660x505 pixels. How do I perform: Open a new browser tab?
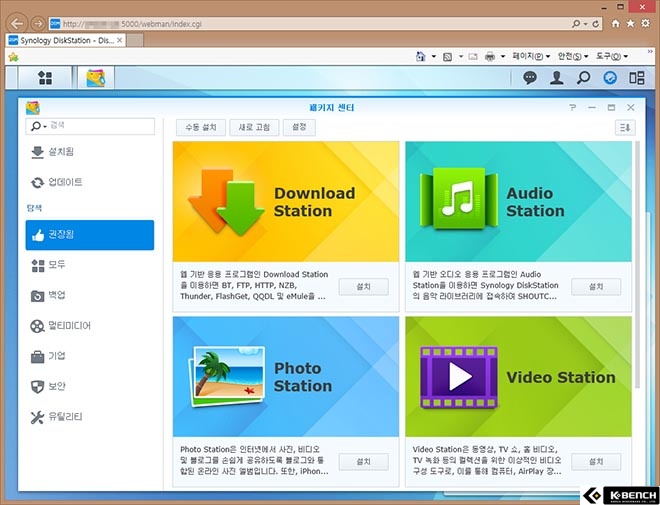(x=135, y=40)
